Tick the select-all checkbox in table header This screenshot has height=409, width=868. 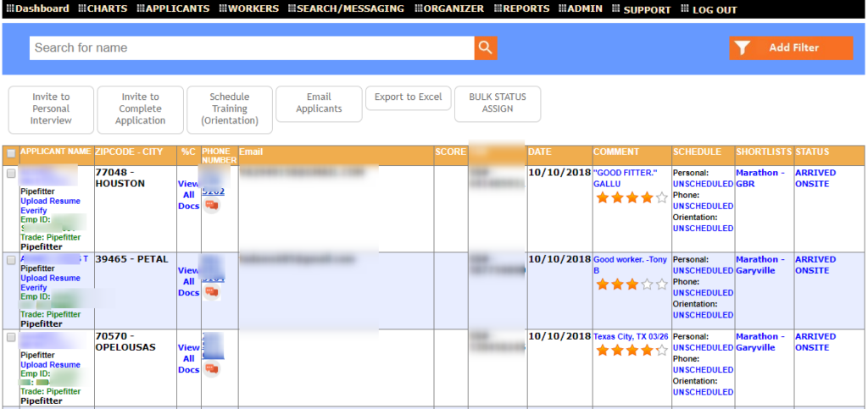point(11,153)
